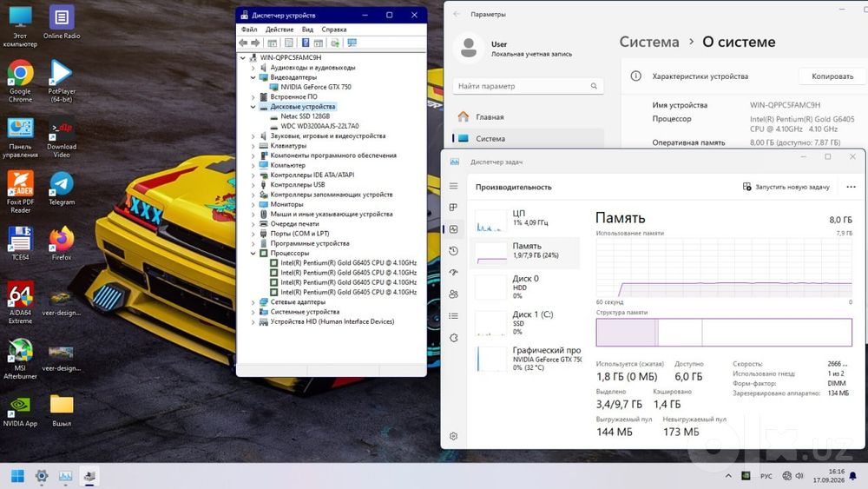Expand the Системные устройства node
The width and height of the screenshot is (868, 489).
(x=253, y=312)
